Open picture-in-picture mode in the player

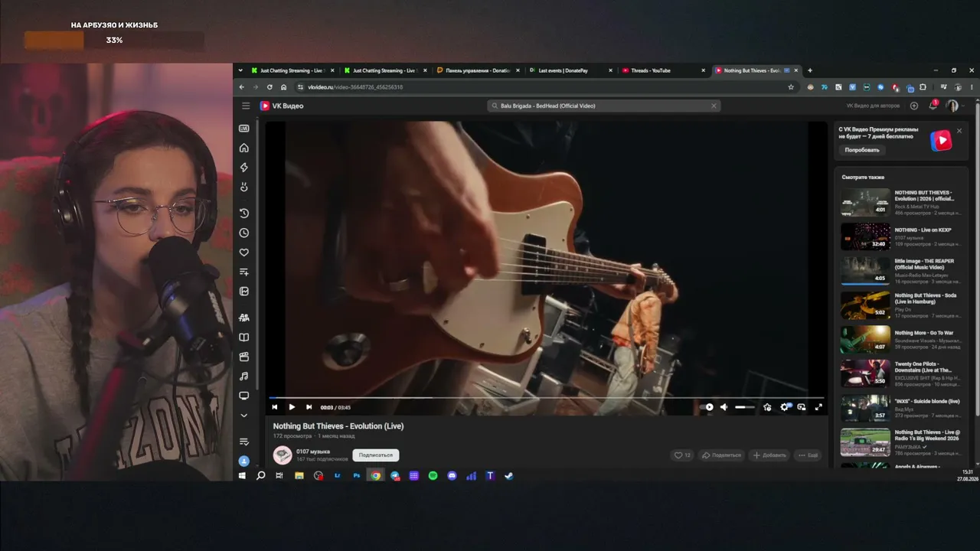point(802,407)
